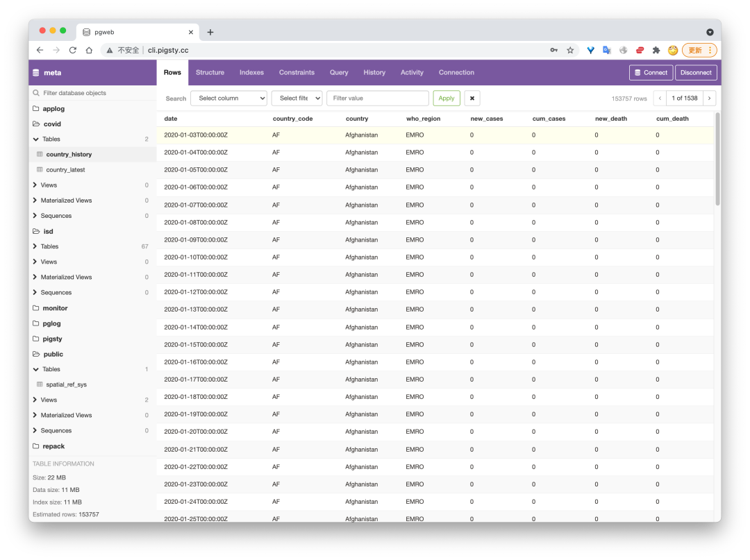
Task: Open the Select column dropdown
Action: (228, 98)
